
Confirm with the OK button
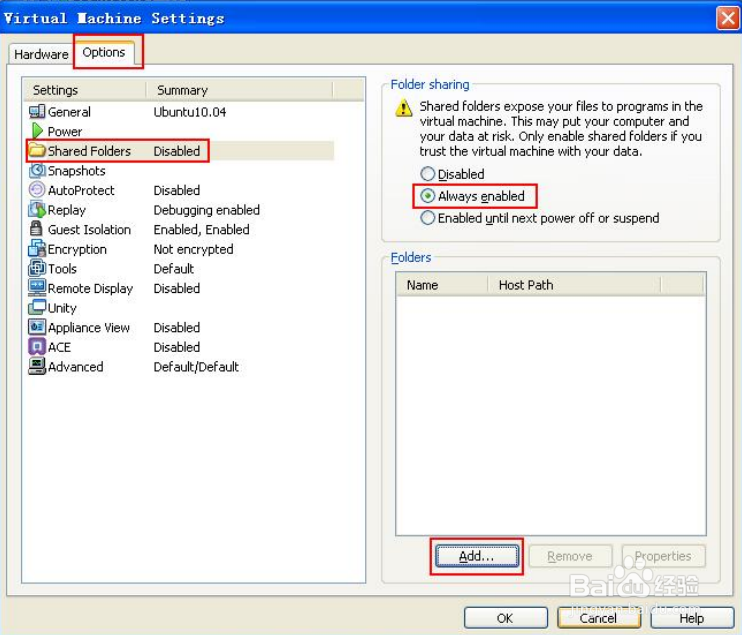tap(505, 618)
